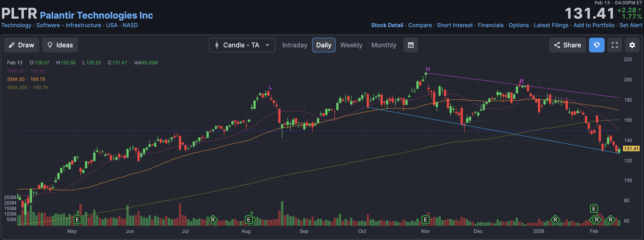This screenshot has height=240, width=644.
Task: Click the E earnings marker at Aug
Action: [249, 220]
